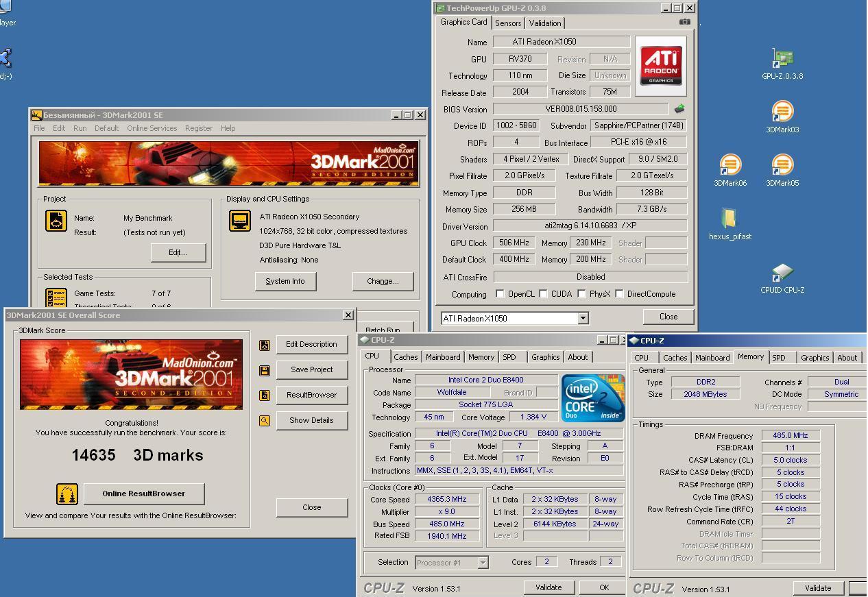Viewport: 868px width, 597px height.
Task: Click the Change... button
Action: click(383, 281)
